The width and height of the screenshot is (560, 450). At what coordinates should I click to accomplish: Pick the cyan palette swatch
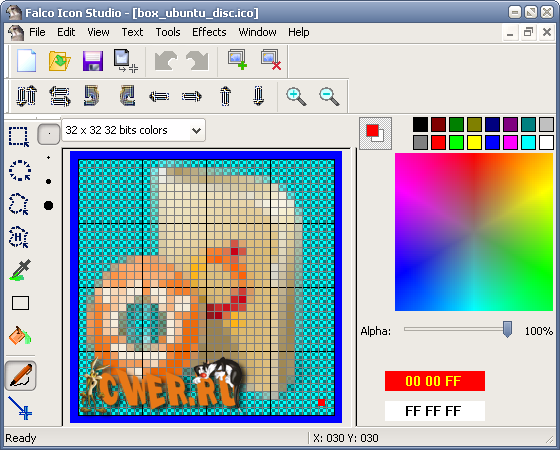pyautogui.click(x=528, y=142)
